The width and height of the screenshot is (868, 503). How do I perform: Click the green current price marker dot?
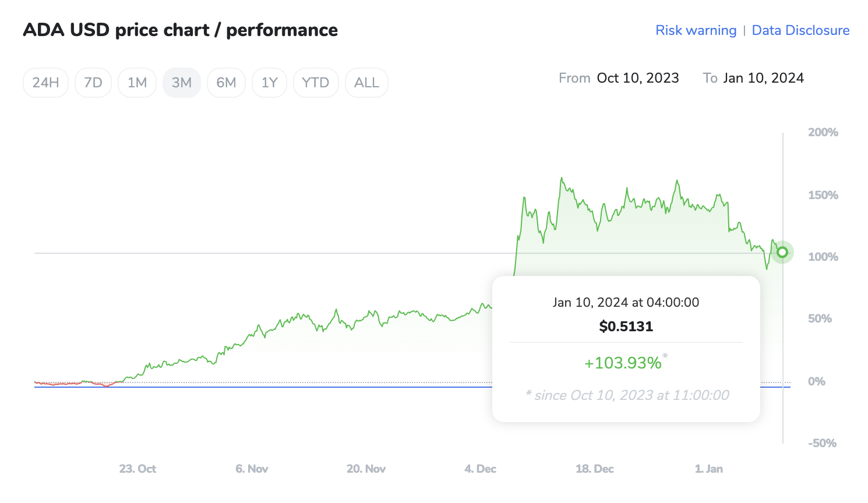[x=782, y=252]
